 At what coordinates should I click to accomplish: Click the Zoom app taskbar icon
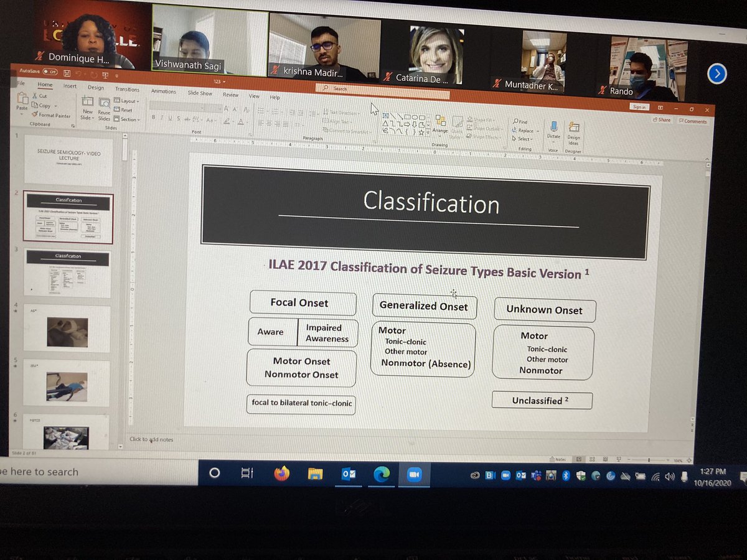point(415,475)
